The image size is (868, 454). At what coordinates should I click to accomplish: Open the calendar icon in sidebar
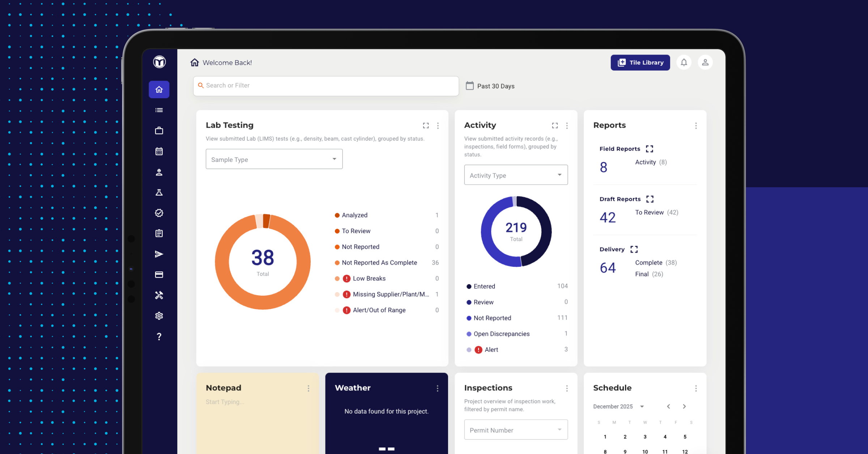tap(159, 151)
